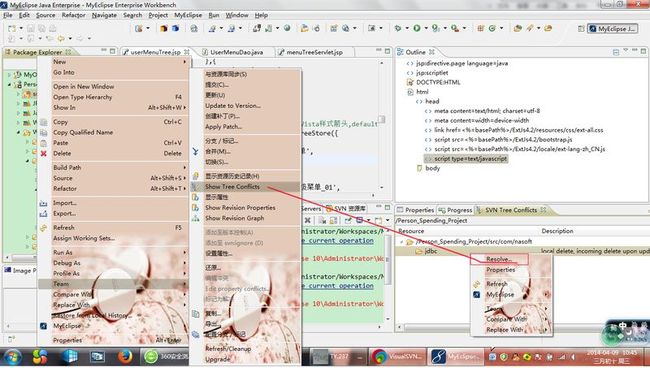Open the Run button dropdown arrow
The height and width of the screenshot is (368, 650).
[x=426, y=28]
